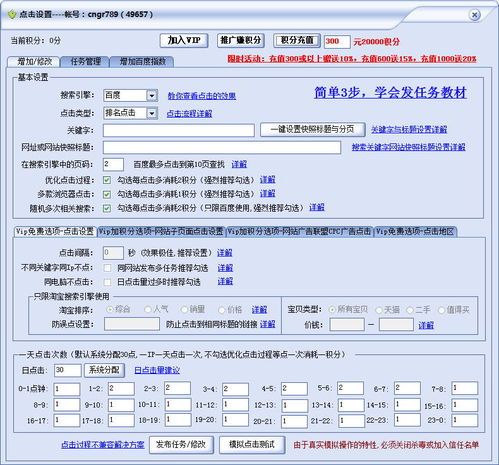The image size is (499, 465).
Task: Select the 天猫 radio button
Action: click(379, 310)
